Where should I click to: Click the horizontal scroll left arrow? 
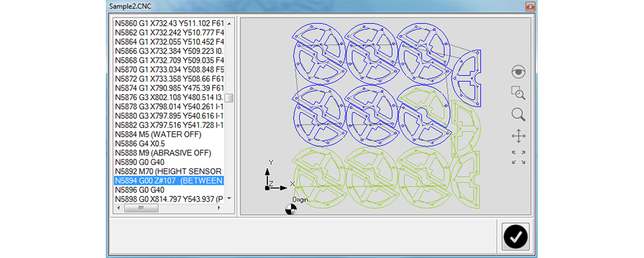point(118,208)
